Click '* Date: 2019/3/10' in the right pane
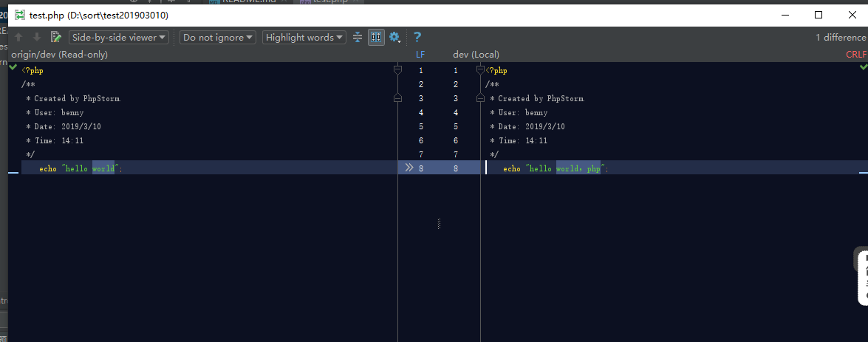 (x=527, y=126)
